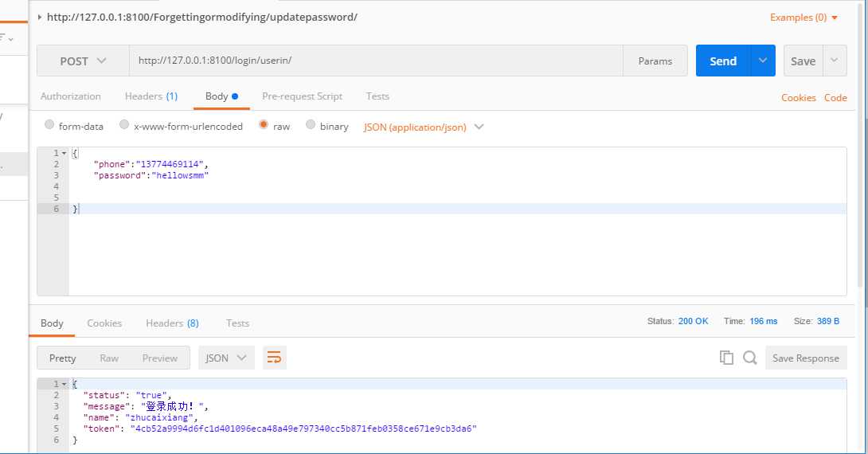Viewport: 868px width, 454px height.
Task: Click the message line in response
Action: [146, 406]
